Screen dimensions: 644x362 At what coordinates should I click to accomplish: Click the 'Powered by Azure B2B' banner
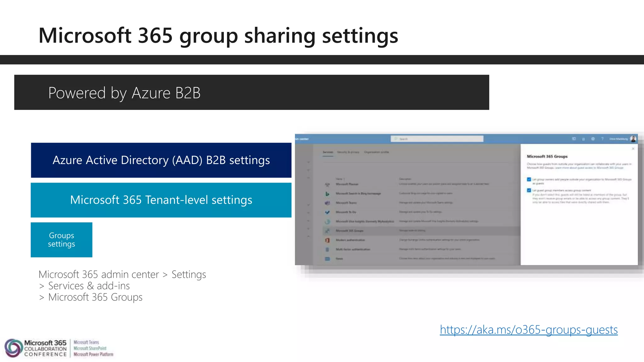click(x=252, y=92)
